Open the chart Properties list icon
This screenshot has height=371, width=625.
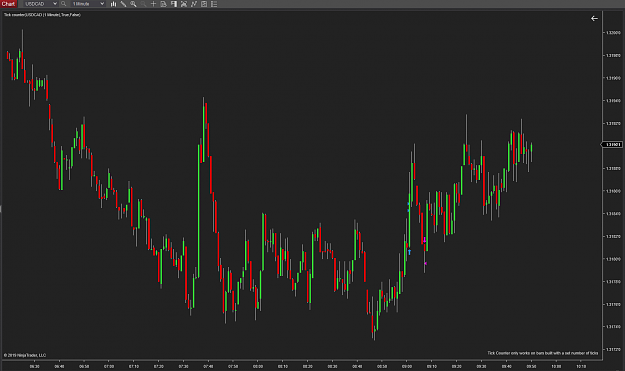(214, 4)
